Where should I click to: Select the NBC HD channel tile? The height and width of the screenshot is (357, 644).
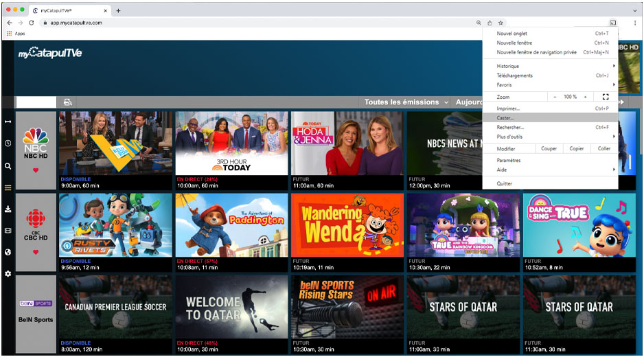(36, 150)
